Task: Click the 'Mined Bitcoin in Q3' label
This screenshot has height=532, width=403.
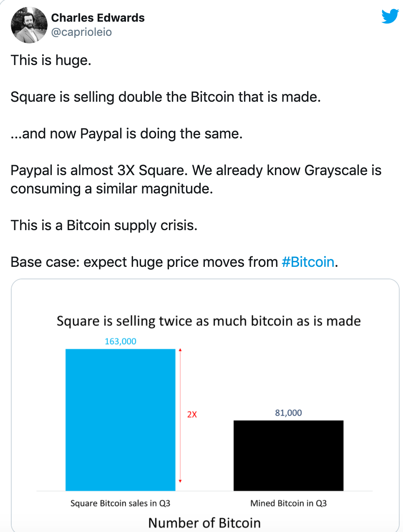Action: pyautogui.click(x=288, y=503)
